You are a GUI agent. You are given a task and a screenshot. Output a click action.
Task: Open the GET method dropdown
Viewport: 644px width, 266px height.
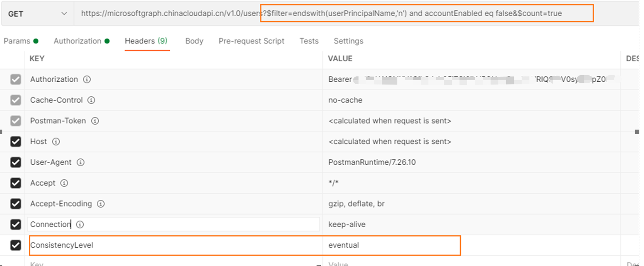(x=37, y=14)
